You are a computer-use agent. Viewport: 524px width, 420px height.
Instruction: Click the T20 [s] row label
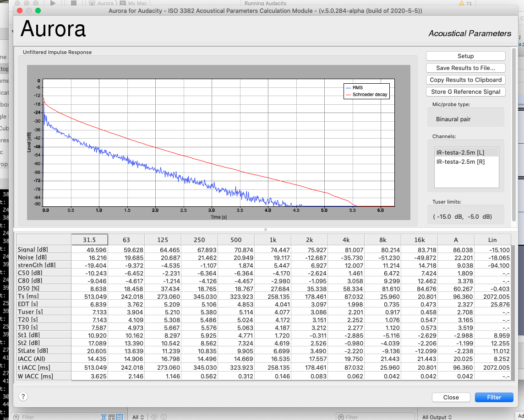point(44,319)
